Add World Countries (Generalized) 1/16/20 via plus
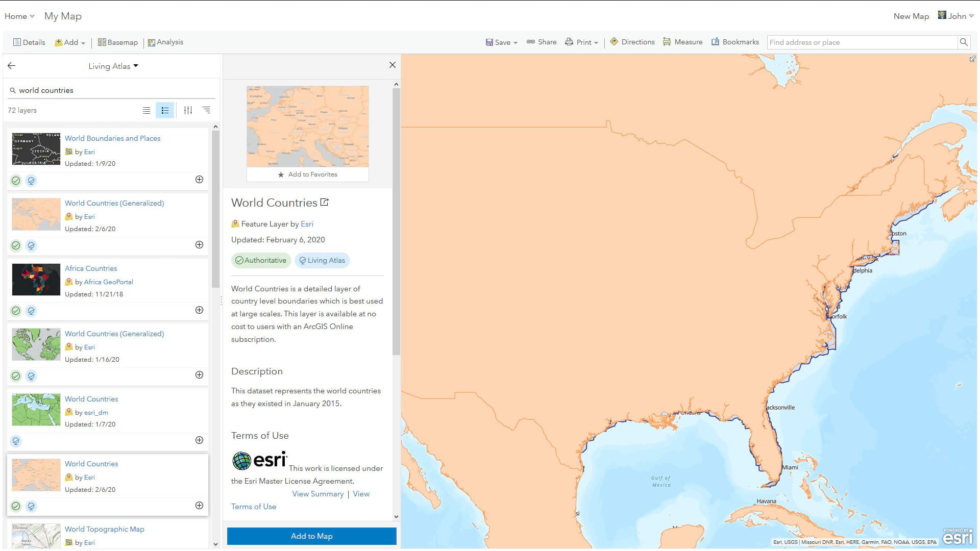Screen dimensions: 980x551 (x=200, y=375)
